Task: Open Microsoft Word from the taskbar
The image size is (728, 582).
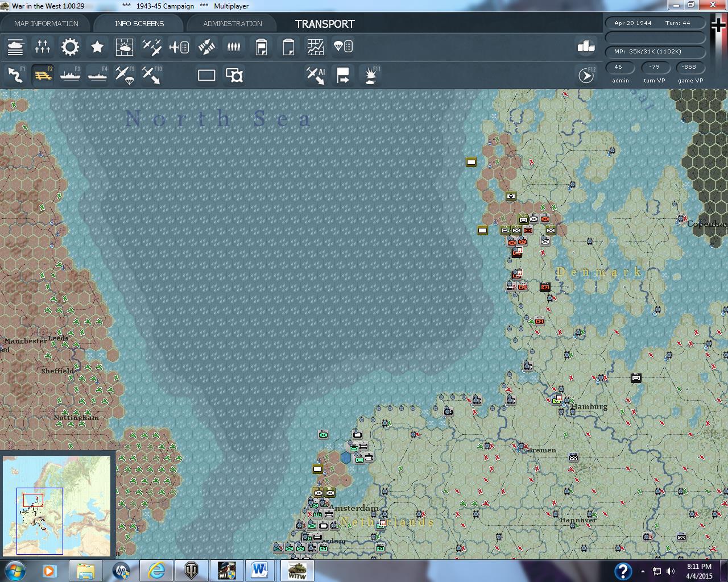Action: click(260, 571)
